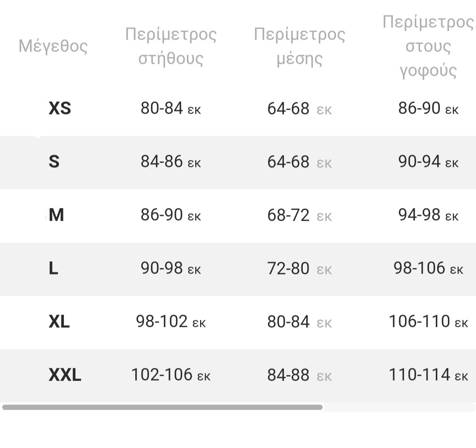Click the 110-114 hip measurement cell
This screenshot has height=448, width=476.
tap(428, 375)
